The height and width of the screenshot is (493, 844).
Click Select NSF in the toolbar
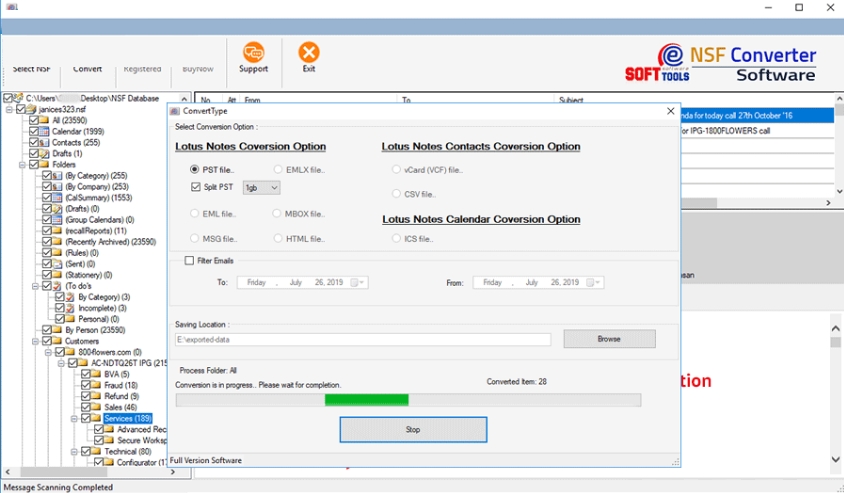pyautogui.click(x=31, y=69)
